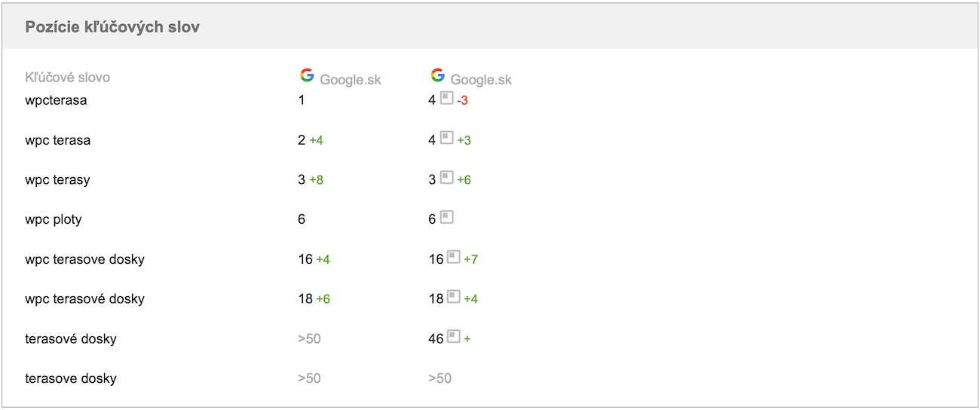980x410 pixels.
Task: Open snapshot icon beside position 46
Action: 453,337
